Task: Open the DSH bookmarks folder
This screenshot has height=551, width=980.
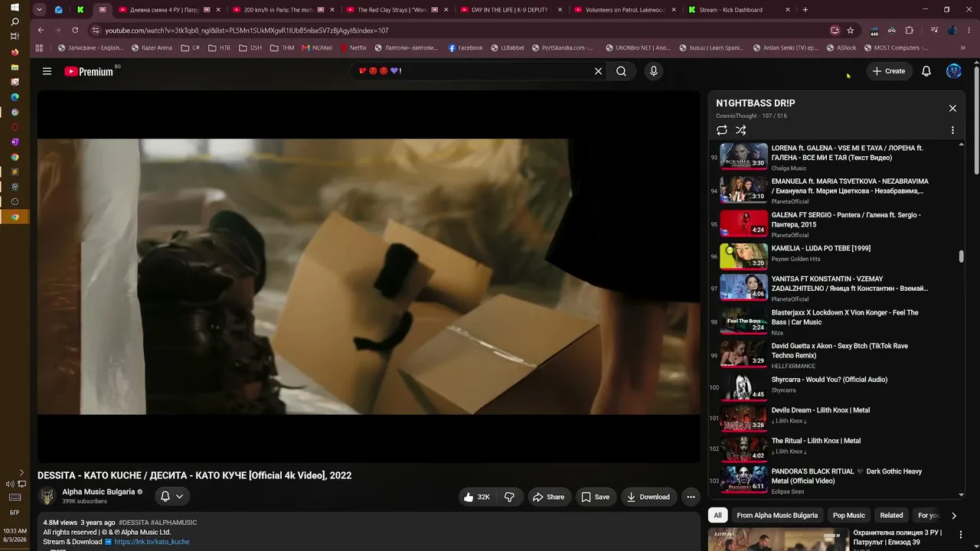Action: pyautogui.click(x=250, y=47)
